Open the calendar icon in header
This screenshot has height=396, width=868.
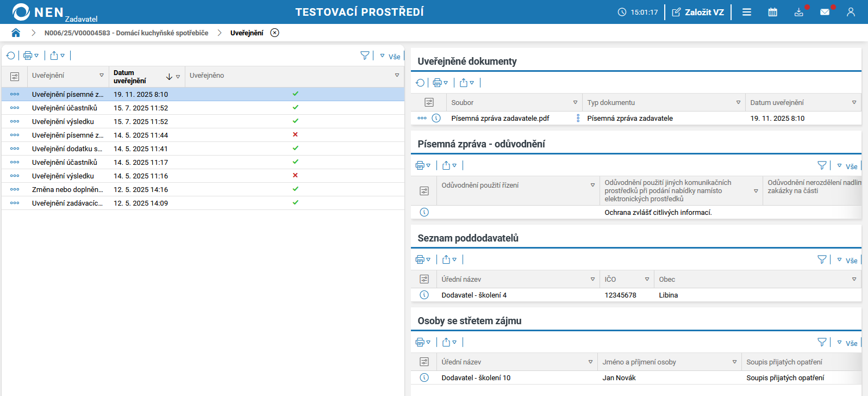pyautogui.click(x=772, y=12)
